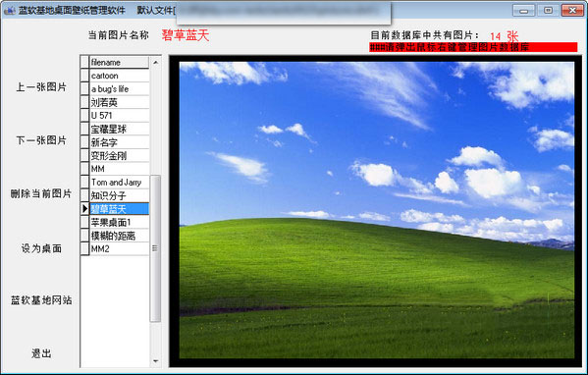
Task: Open the 蓝软基地网站 website link
Action: 41,300
